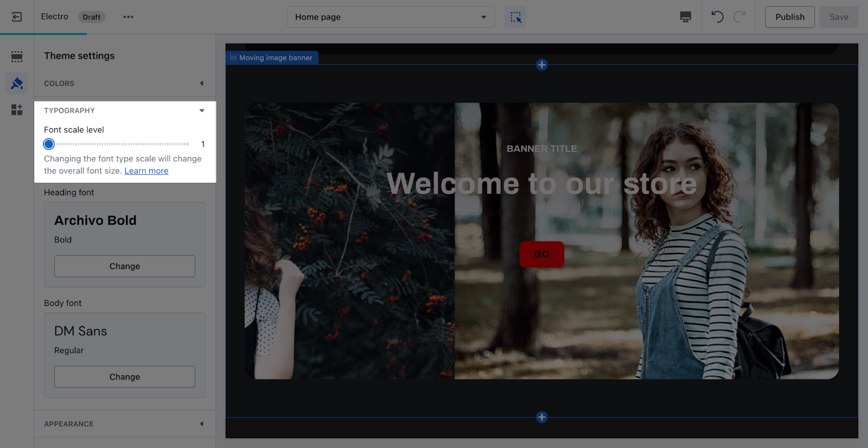Open the Learn more link
The image size is (868, 448).
(146, 171)
